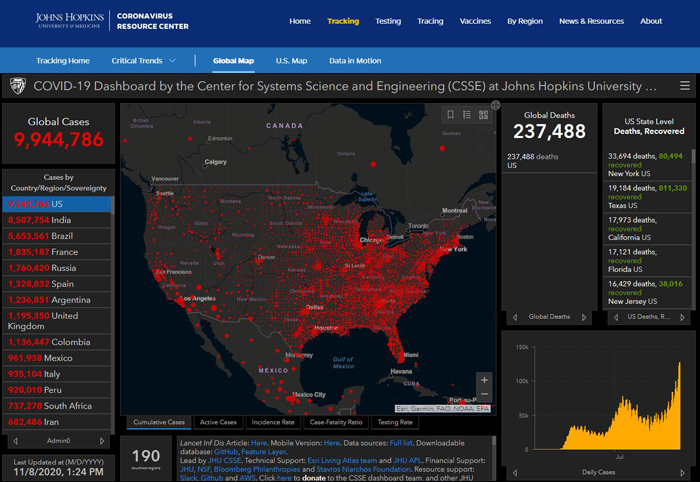This screenshot has width=700, height=482.
Task: Open Esri Living Atlas team link
Action: [x=342, y=461]
